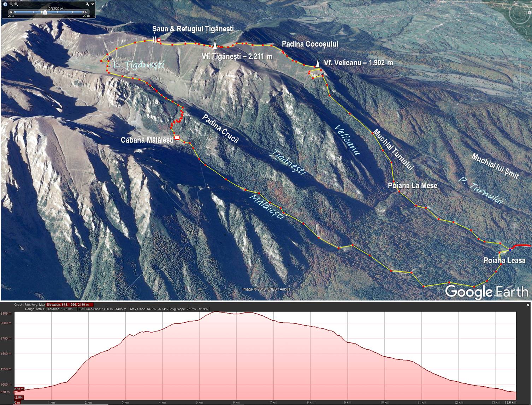Step to next imagery date
Viewport: 532px width, 405px height.
coord(87,12)
